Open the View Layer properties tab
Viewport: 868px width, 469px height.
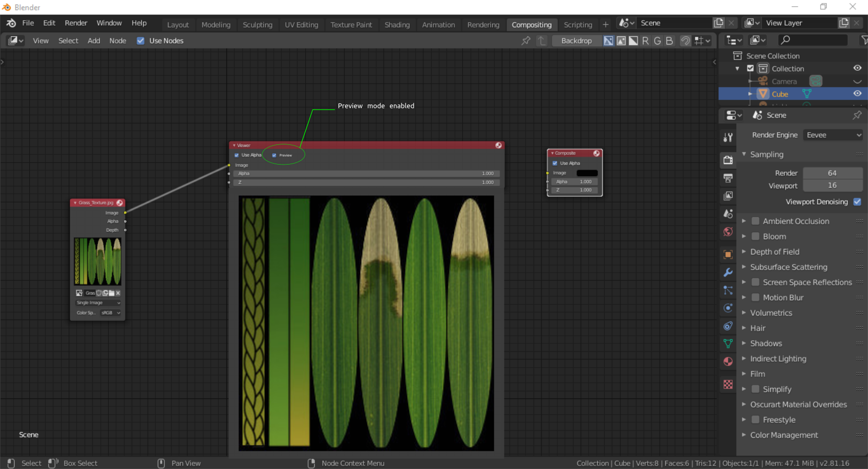[x=728, y=195]
